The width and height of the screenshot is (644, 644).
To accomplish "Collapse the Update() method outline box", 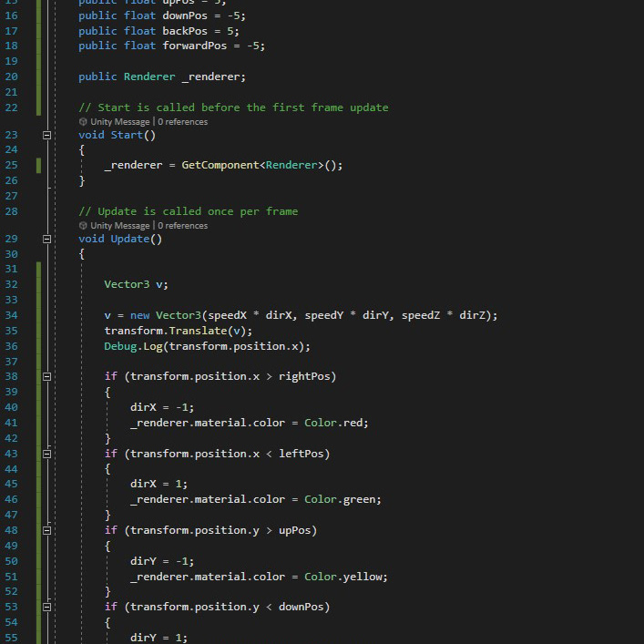I will coord(46,239).
